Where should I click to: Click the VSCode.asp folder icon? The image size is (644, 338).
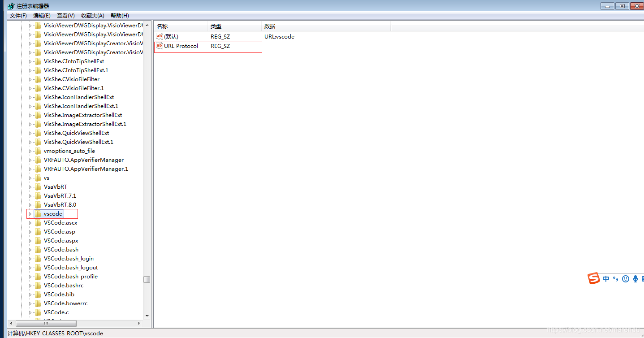tap(38, 232)
